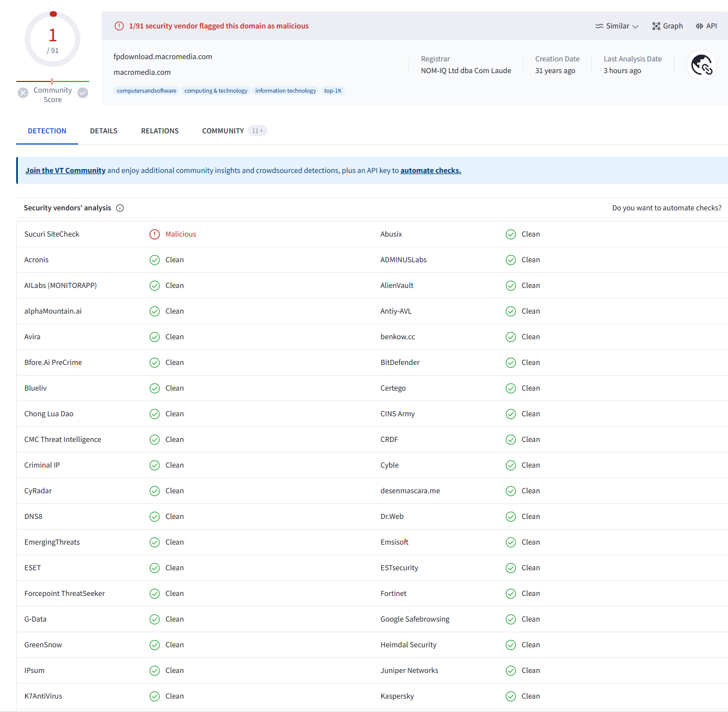This screenshot has height=712, width=728.
Task: Click the Clean check icon for K7AntiVirus
Action: point(155,696)
